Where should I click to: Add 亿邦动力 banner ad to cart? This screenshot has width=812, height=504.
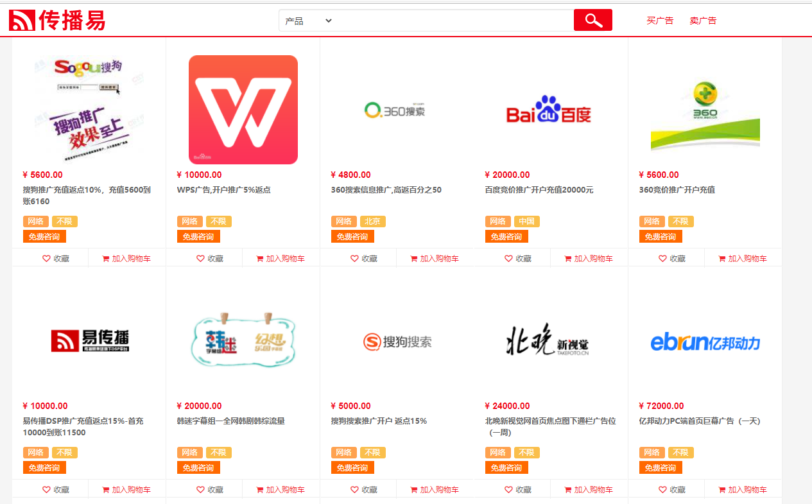(742, 489)
